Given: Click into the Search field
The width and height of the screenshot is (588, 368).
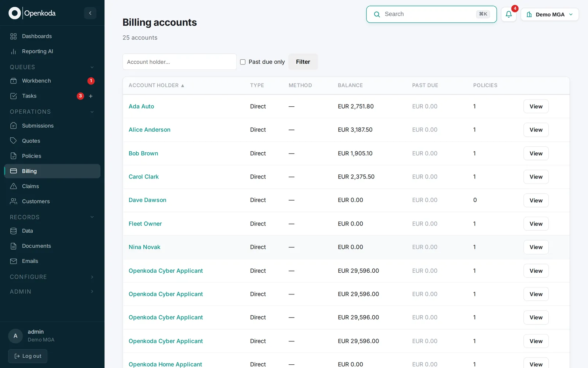Looking at the screenshot, I should [431, 14].
